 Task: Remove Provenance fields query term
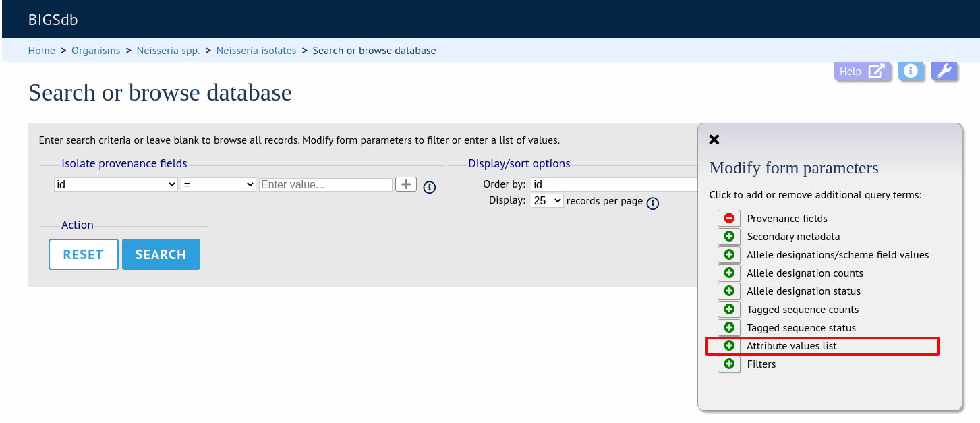tap(729, 218)
